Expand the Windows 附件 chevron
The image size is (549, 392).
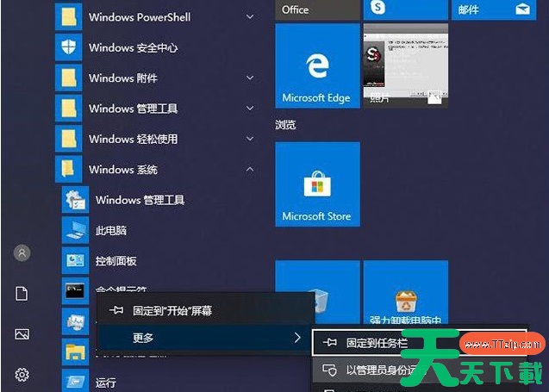coord(250,78)
